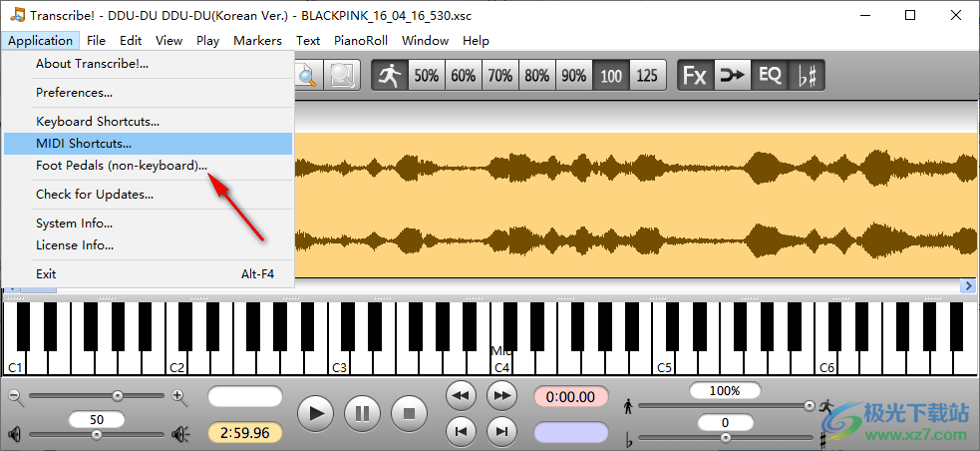Open the Edit menu
The width and height of the screenshot is (980, 451).
pos(131,41)
